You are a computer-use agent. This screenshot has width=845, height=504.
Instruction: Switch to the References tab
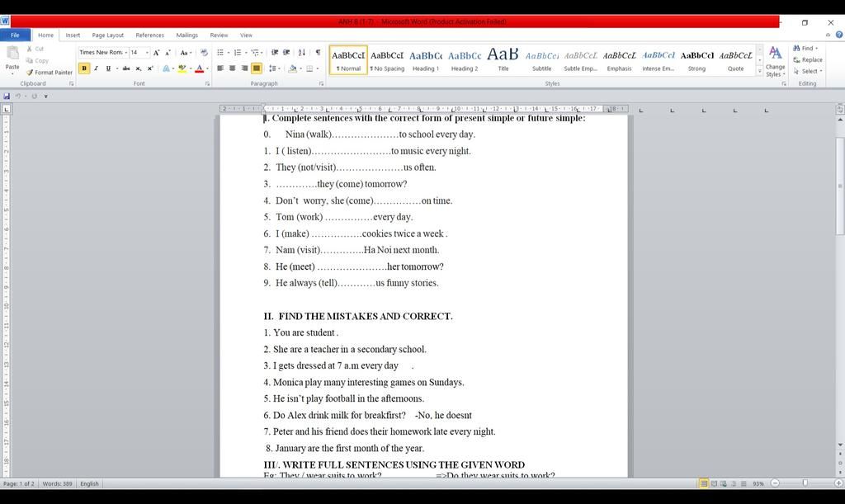(150, 35)
